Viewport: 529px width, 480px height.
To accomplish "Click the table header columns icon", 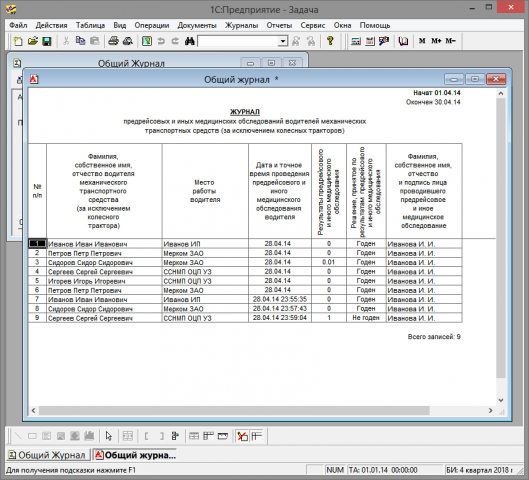I will pyautogui.click(x=208, y=436).
